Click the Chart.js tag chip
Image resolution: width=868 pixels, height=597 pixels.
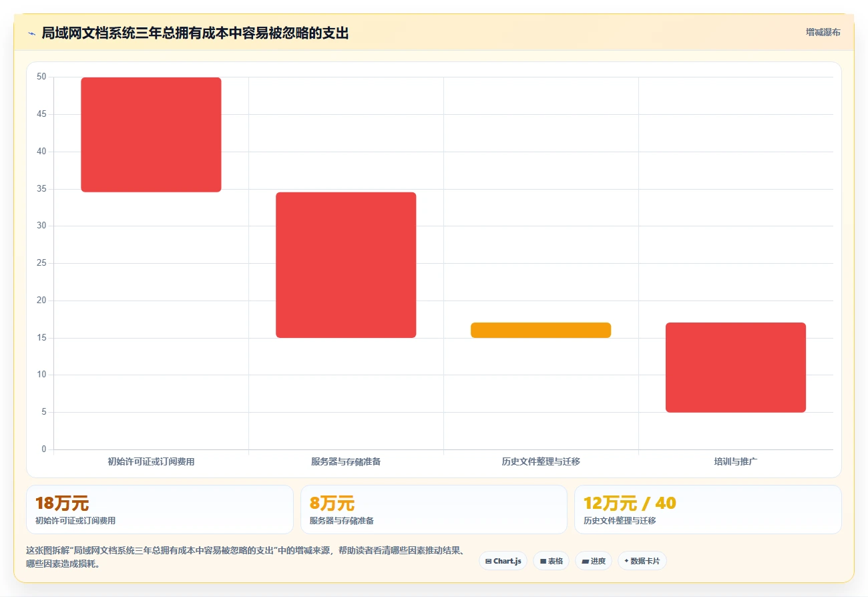click(503, 561)
